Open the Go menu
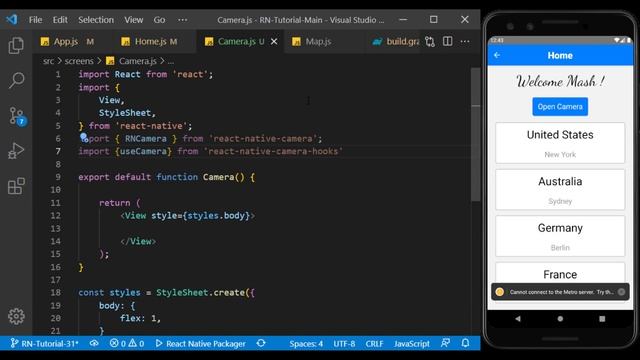640x360 pixels. 159,20
